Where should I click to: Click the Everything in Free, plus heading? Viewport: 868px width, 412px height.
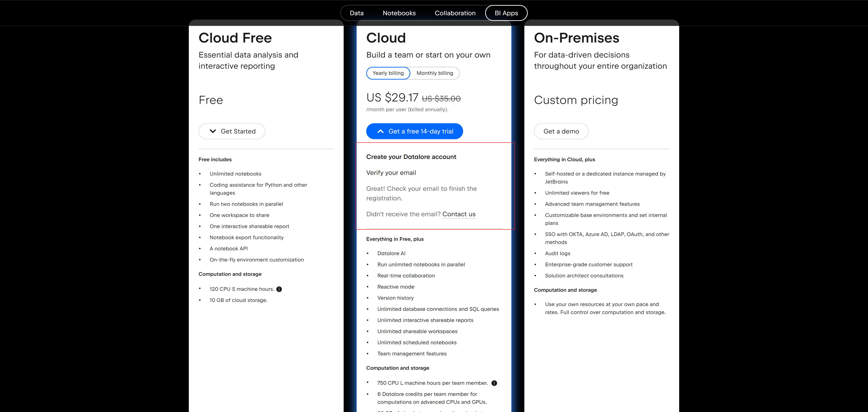[395, 239]
